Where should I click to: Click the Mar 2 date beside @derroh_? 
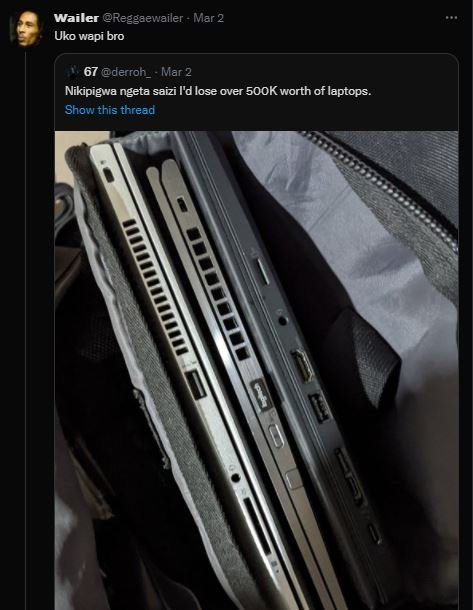[176, 72]
